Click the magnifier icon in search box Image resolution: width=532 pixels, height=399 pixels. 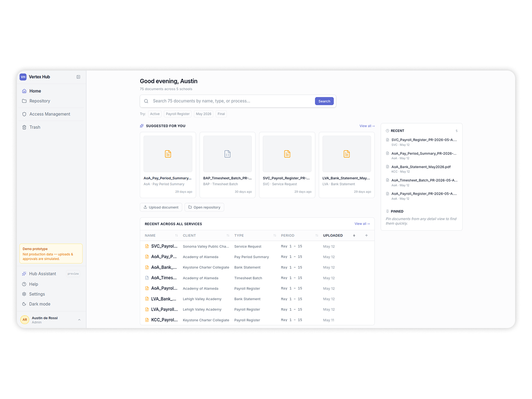click(x=146, y=101)
